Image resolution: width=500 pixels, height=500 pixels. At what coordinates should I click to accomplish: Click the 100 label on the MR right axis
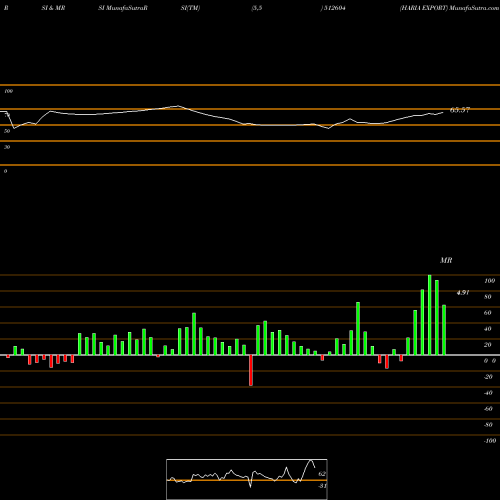[x=489, y=281]
